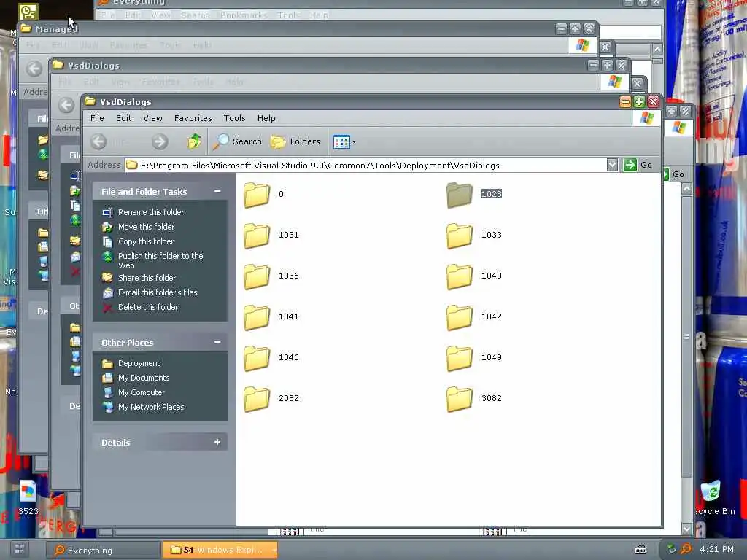This screenshot has width=747, height=560.
Task: Click Publish this folder to the Web
Action: click(x=160, y=260)
